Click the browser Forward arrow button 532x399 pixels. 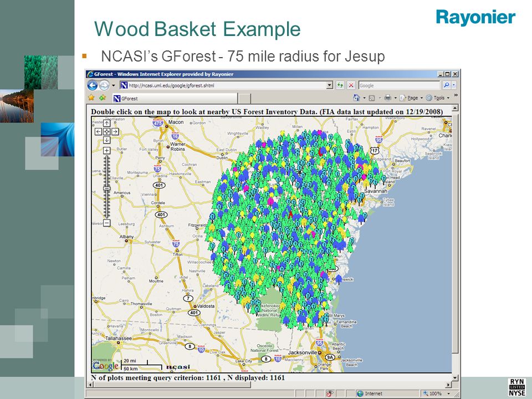(x=104, y=85)
